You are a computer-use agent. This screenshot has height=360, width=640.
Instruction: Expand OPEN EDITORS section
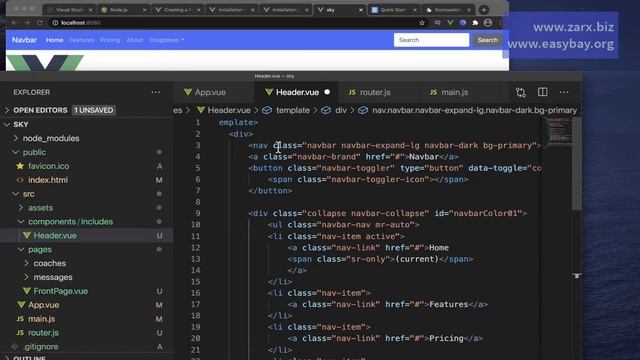[x=7, y=110]
